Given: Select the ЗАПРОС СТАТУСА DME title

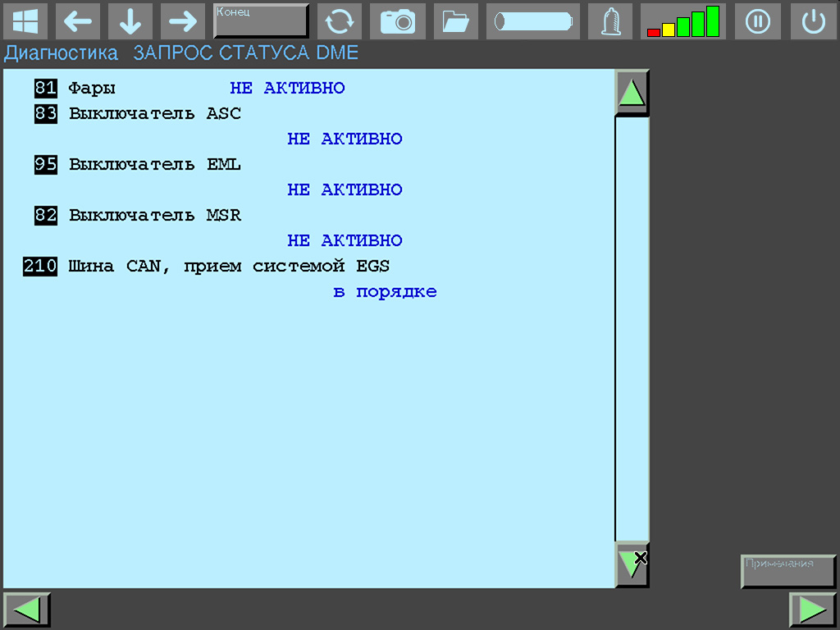Looking at the screenshot, I should [244, 52].
